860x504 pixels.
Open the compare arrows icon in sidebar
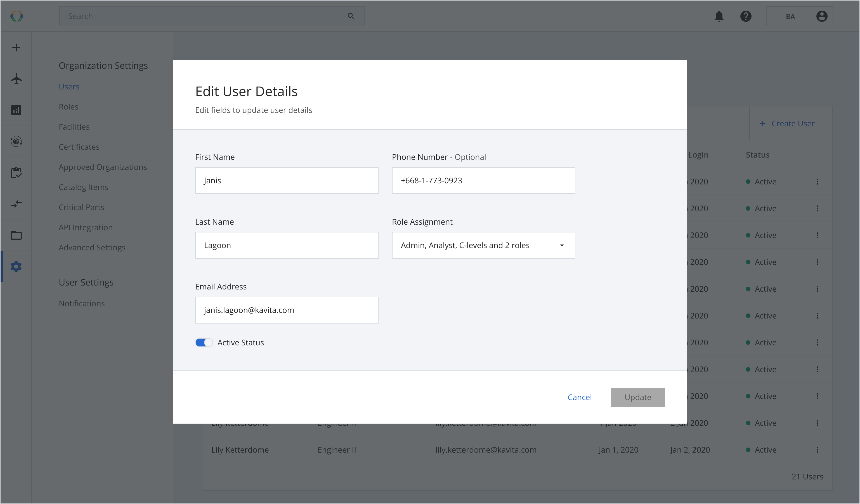pos(16,204)
